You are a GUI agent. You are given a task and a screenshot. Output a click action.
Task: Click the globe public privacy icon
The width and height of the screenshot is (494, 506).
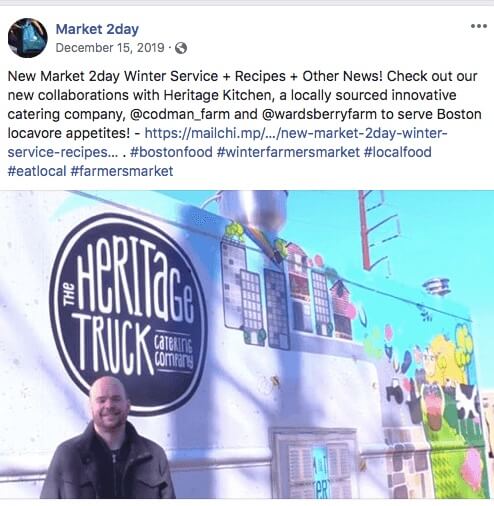[x=181, y=48]
